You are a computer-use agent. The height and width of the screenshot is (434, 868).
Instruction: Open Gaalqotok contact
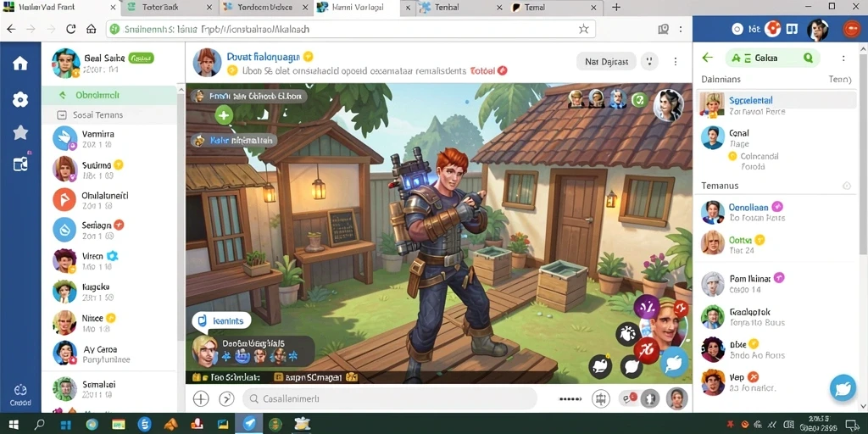(776, 317)
